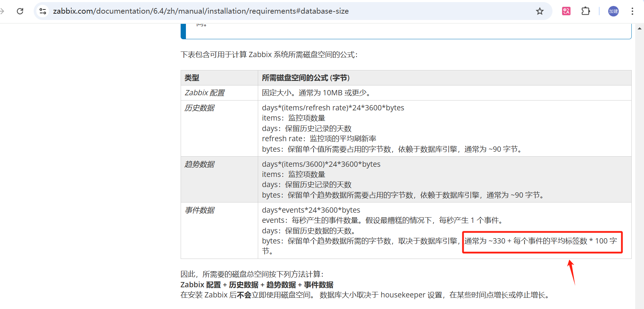Click the sentence mentioning housekeeper 设置
The width and height of the screenshot is (644, 309).
point(434,295)
